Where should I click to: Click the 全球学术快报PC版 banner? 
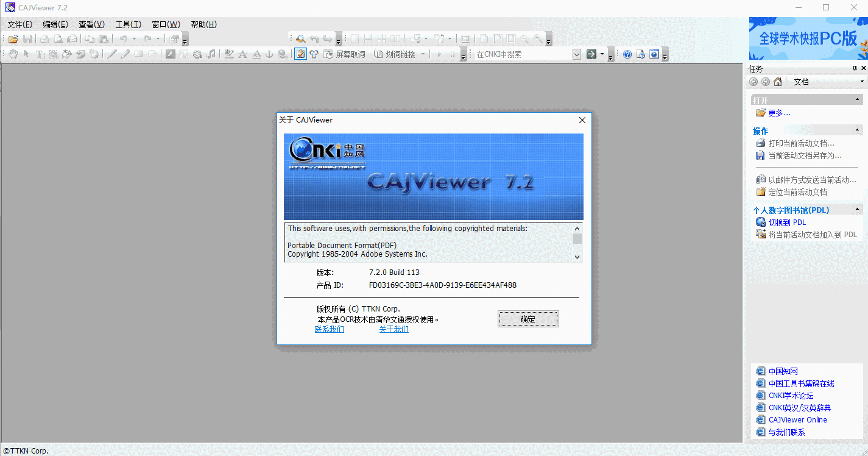(x=808, y=38)
